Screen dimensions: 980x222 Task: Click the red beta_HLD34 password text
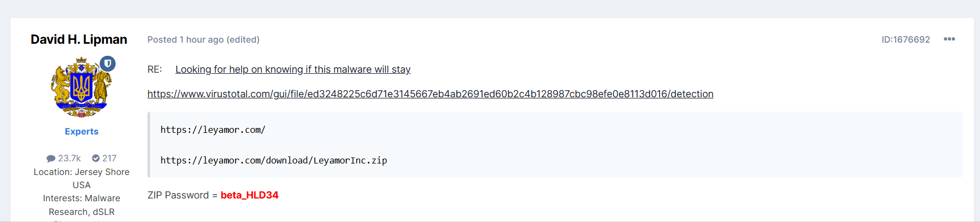tap(249, 195)
